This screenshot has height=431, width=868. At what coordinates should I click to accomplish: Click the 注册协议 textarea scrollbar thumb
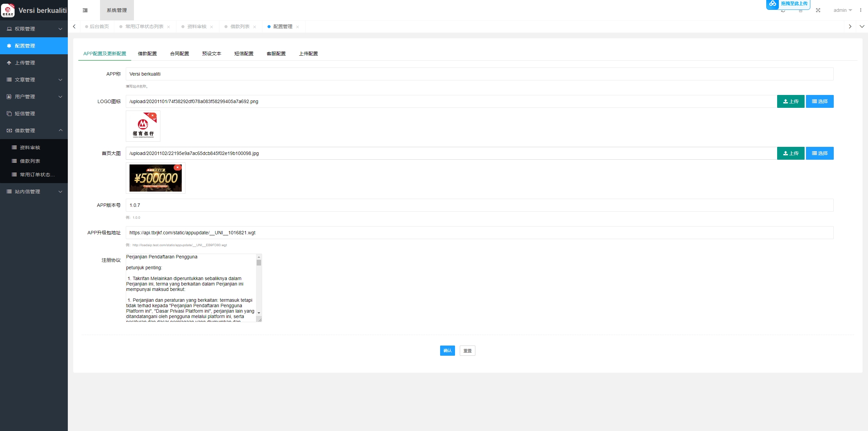tap(259, 263)
